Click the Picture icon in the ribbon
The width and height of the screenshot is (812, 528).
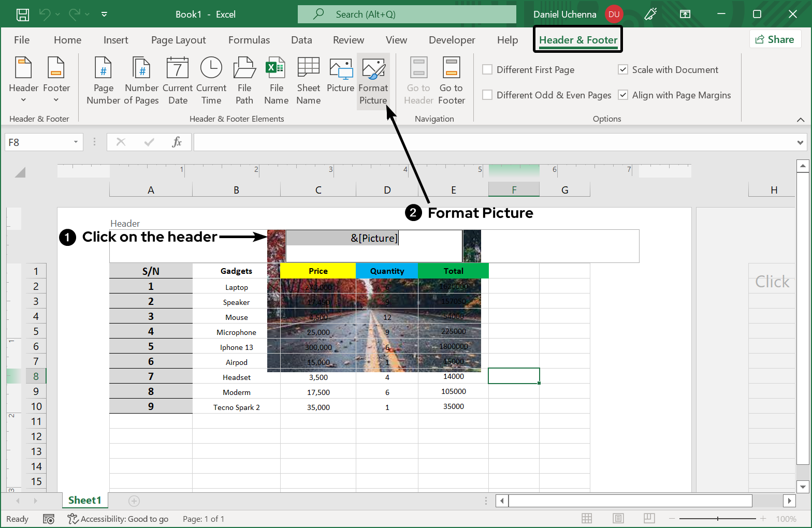[x=340, y=69]
